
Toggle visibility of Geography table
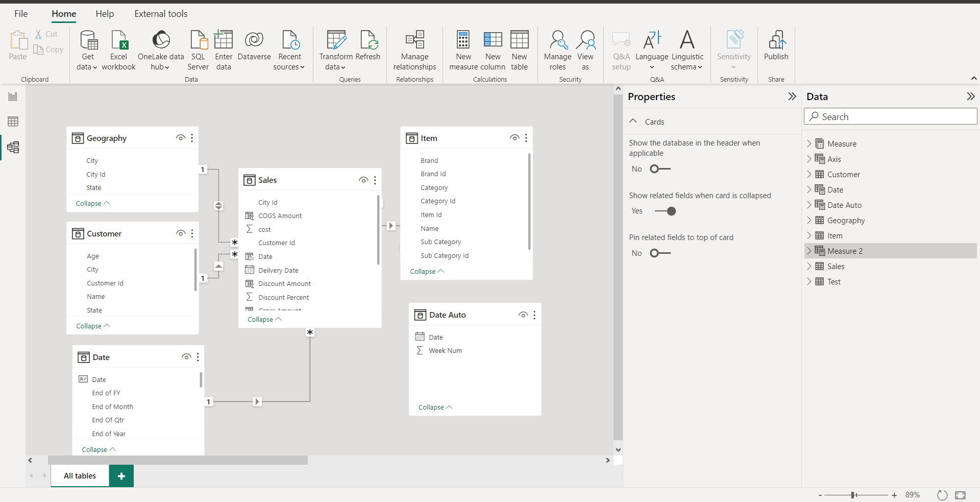coord(181,138)
